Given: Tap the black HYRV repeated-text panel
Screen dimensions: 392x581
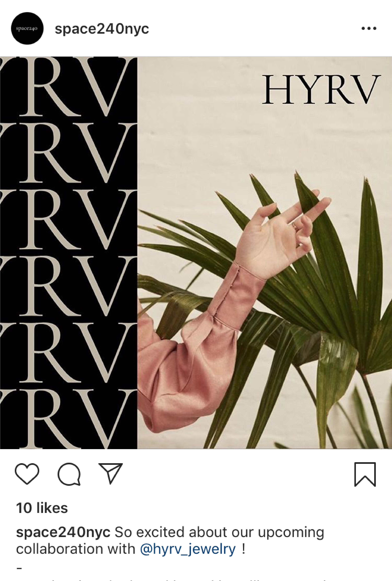Looking at the screenshot, I should pos(69,252).
